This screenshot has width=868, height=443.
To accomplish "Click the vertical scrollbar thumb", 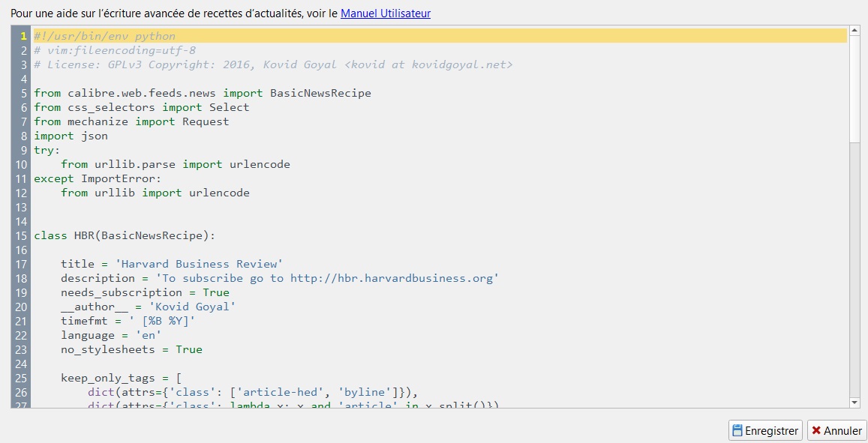I will [854, 88].
